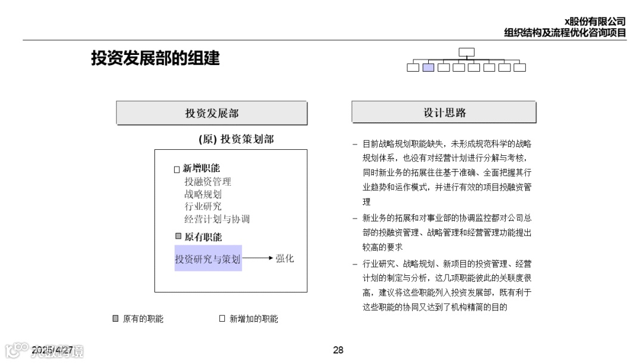Click the gray legend square for 原有的职能
644x363 pixels.
(x=116, y=318)
